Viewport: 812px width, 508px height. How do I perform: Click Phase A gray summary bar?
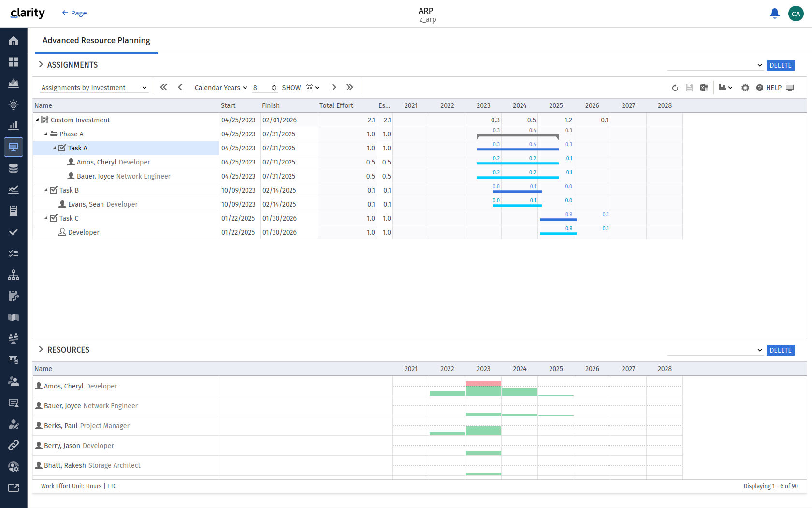pyautogui.click(x=518, y=136)
